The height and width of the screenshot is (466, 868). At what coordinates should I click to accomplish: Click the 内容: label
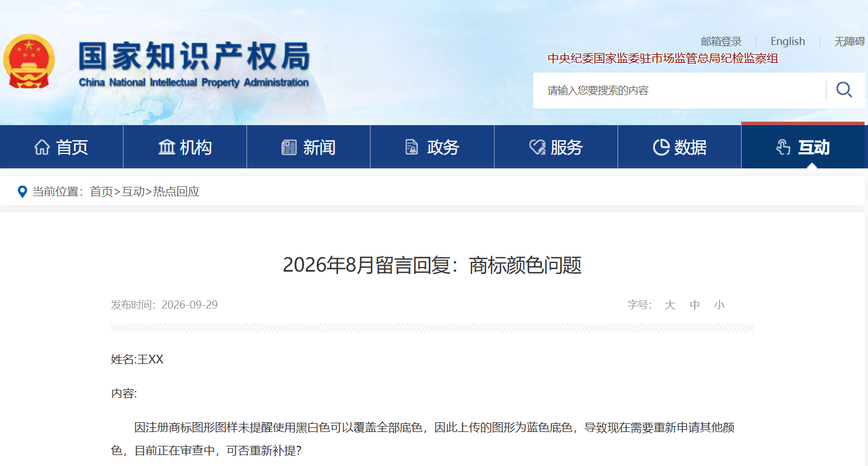[124, 394]
